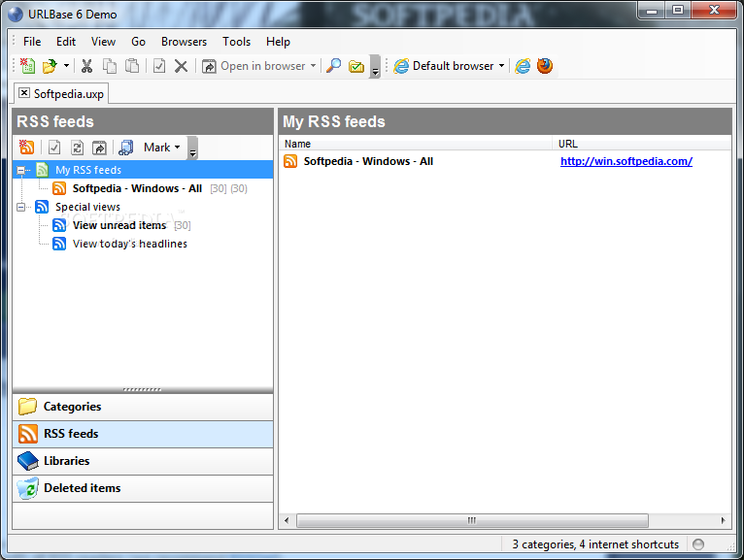
Task: Click the URLBase globe icon in title bar
Action: point(16,15)
